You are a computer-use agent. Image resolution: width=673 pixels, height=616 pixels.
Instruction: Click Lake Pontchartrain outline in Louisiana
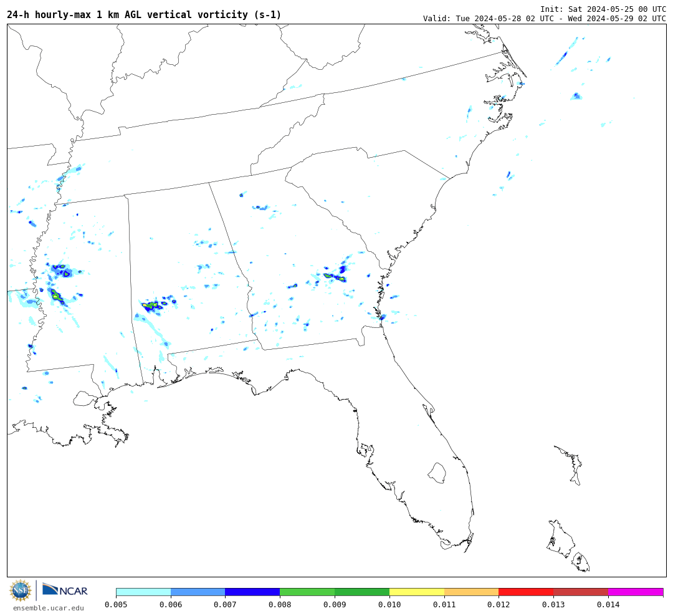click(x=84, y=399)
